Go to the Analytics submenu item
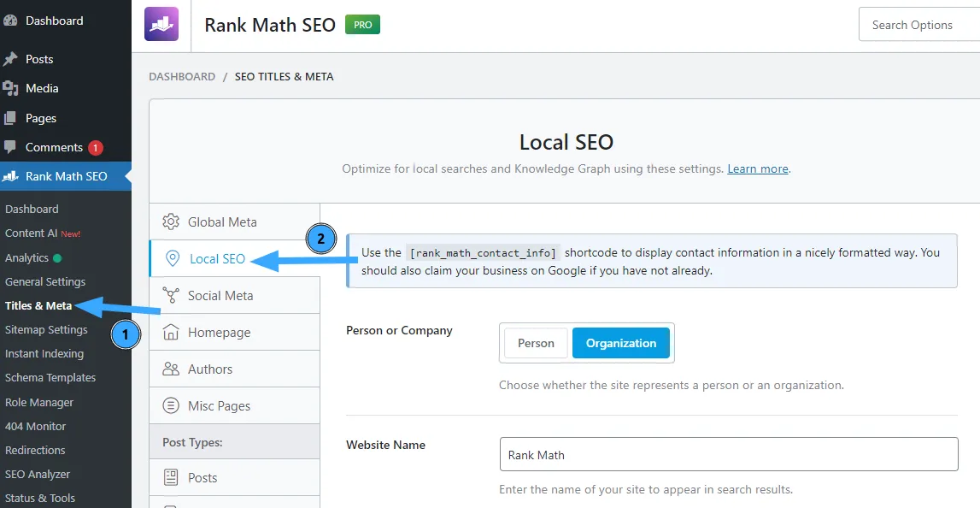The height and width of the screenshot is (508, 980). tap(26, 257)
